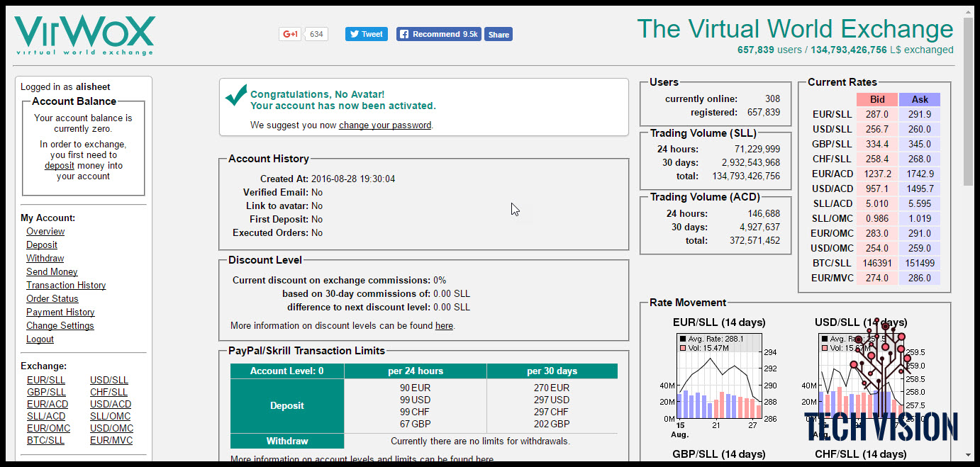Click the Created At timestamp
The width and height of the screenshot is (980, 467).
pyautogui.click(x=353, y=179)
